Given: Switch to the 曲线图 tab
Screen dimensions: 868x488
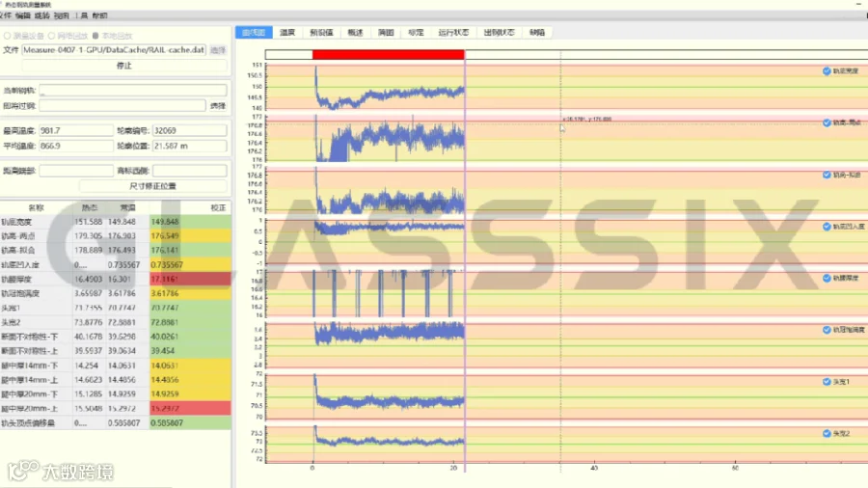Looking at the screenshot, I should (254, 32).
